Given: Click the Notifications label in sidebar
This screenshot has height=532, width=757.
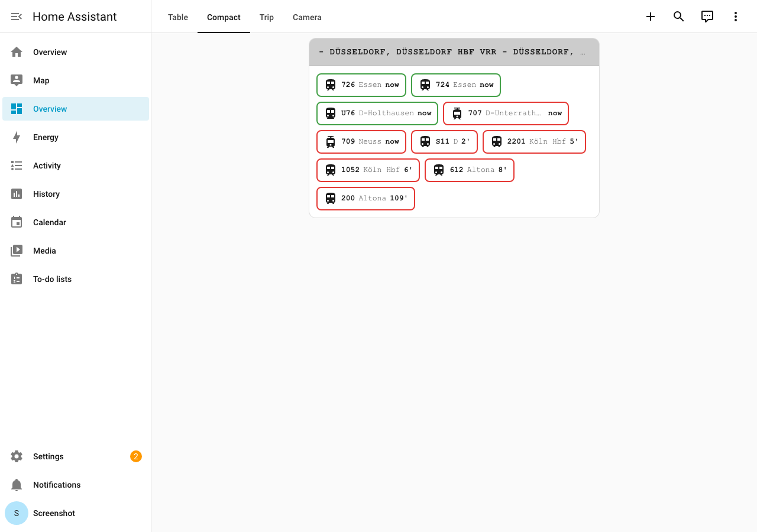Looking at the screenshot, I should (x=57, y=485).
